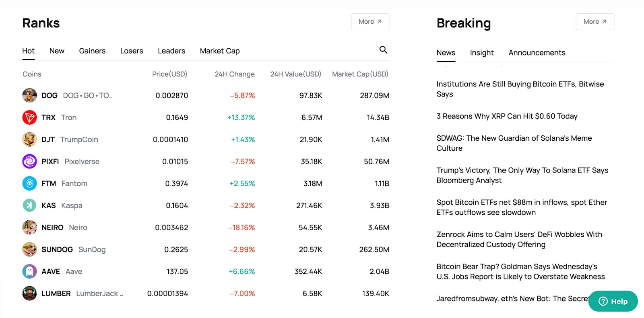The width and height of the screenshot is (644, 318).
Task: Switch to the Gainers tab
Action: (92, 51)
